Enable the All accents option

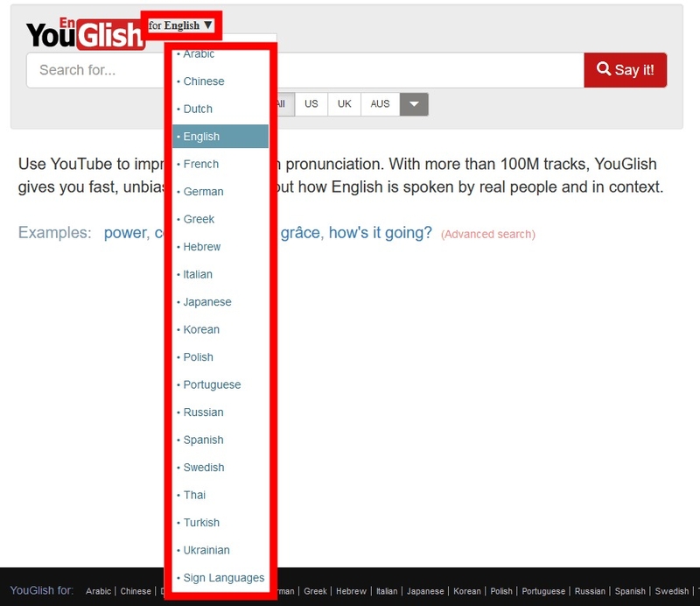(282, 103)
